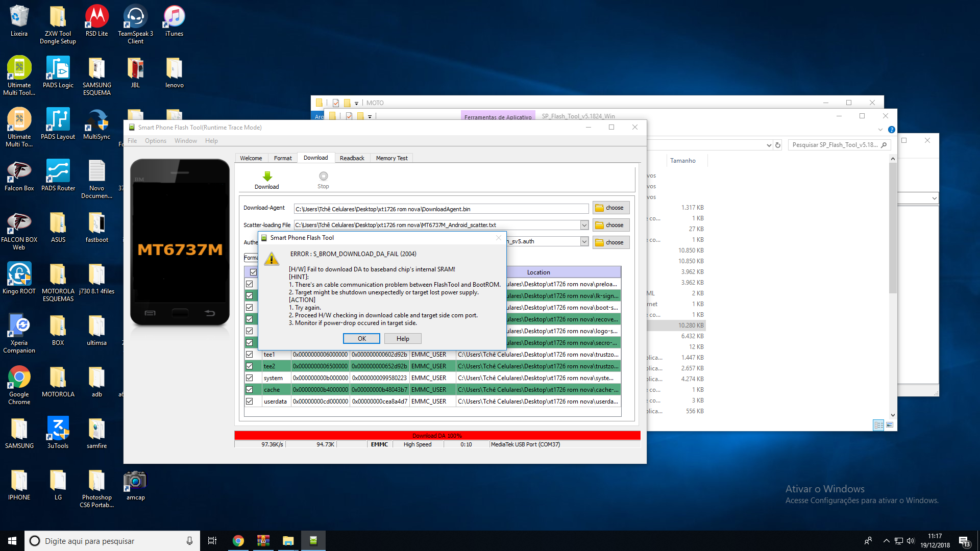The image size is (980, 551).
Task: Open the Window menu
Action: coord(186,141)
